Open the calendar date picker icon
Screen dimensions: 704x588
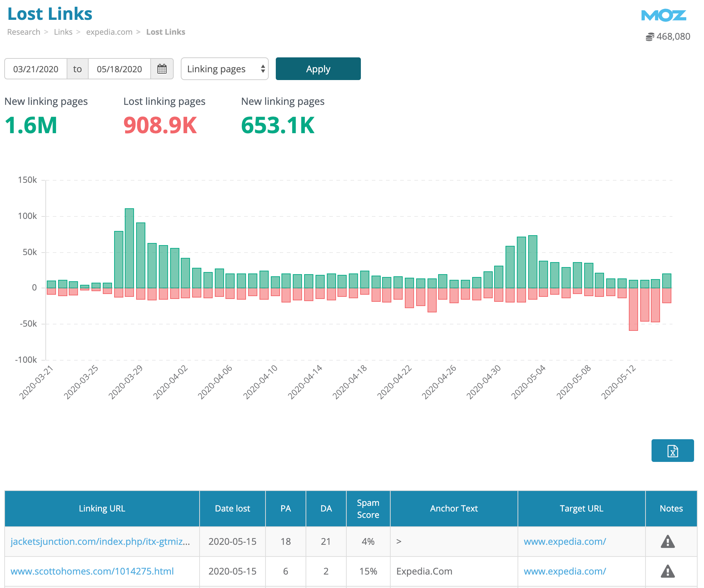tap(162, 69)
